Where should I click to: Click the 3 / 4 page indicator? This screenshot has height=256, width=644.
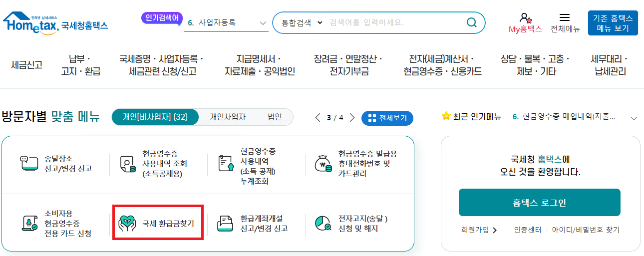(335, 118)
